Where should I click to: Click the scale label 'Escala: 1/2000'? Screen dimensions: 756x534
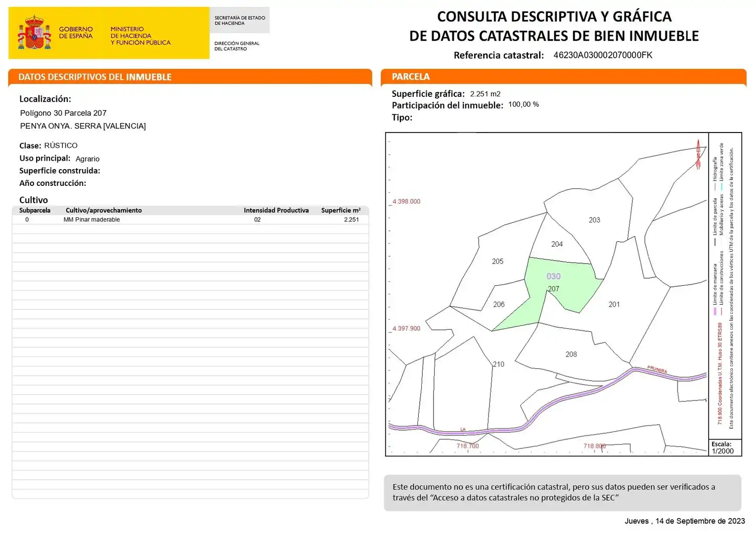click(723, 447)
